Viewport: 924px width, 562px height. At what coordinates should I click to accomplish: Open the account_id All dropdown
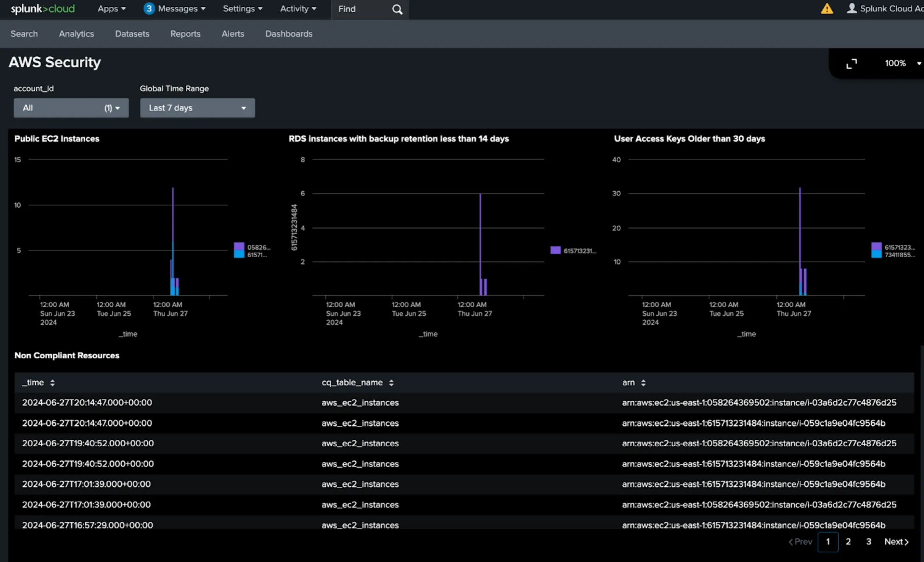coord(71,108)
